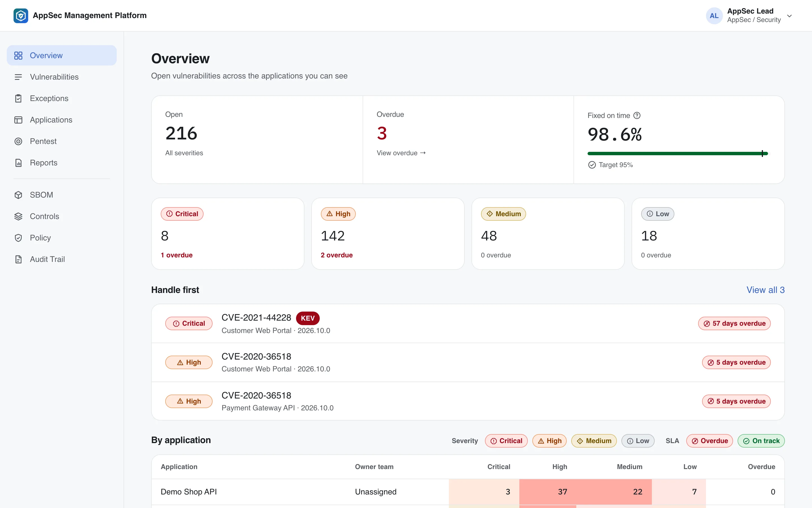Toggle the Medium severity filter chip
Image resolution: width=812 pixels, height=508 pixels.
[x=594, y=441]
